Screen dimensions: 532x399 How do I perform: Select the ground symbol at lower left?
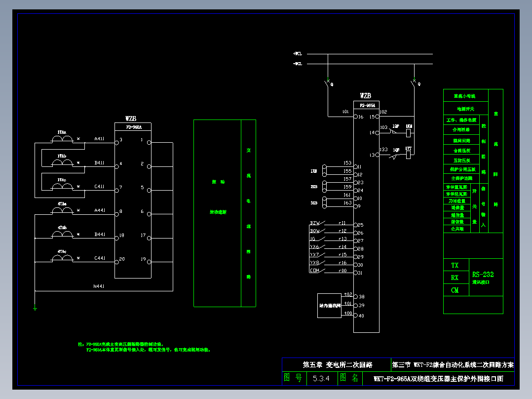tap(35, 309)
